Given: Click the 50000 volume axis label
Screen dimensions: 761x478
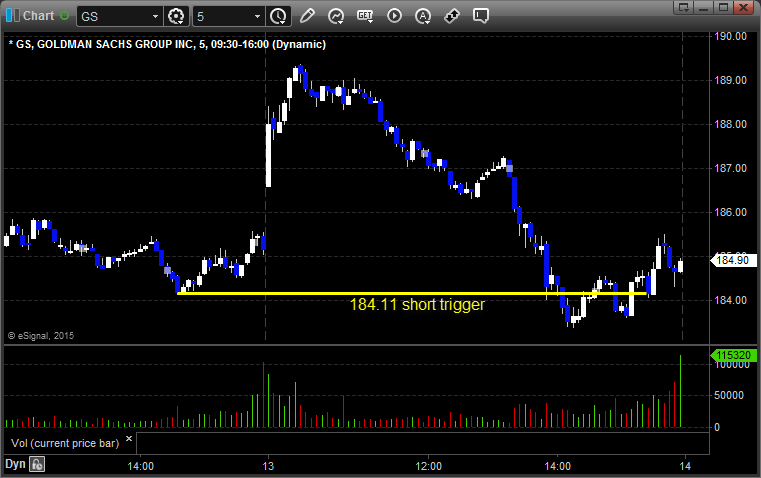Looking at the screenshot, I should pyautogui.click(x=728, y=396).
